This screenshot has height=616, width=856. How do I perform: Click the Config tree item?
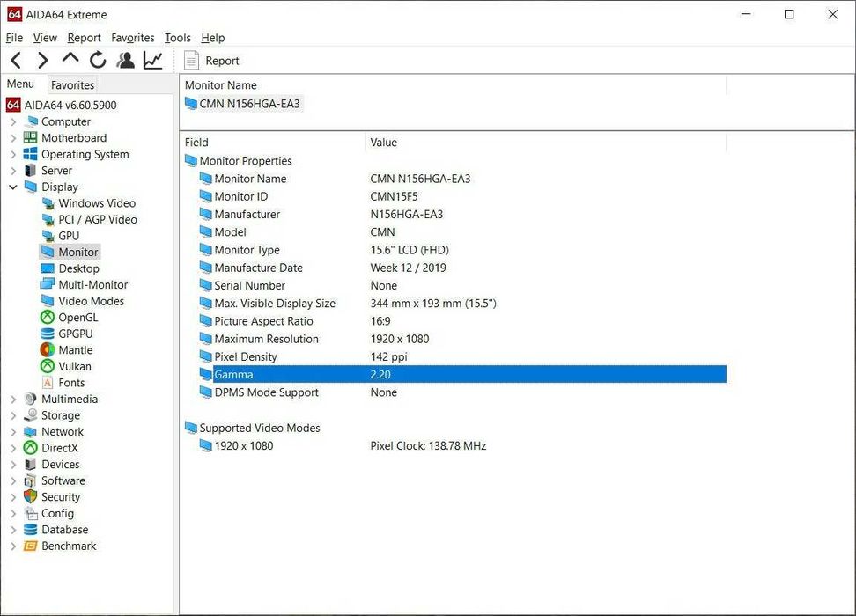tap(49, 513)
